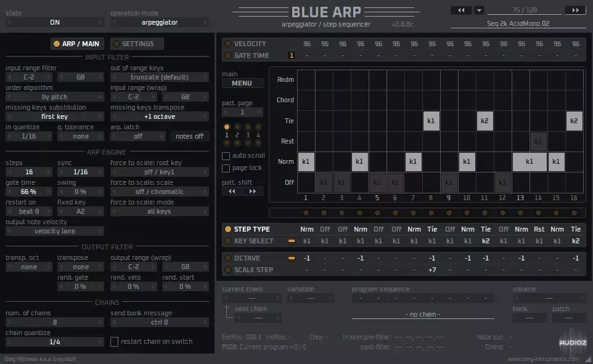This screenshot has height=364, width=593.
Task: Click the sync 1/16 selector
Action: pyautogui.click(x=81, y=172)
